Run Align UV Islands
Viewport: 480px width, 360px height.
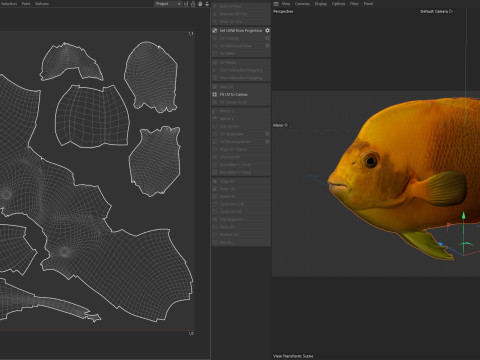[x=241, y=149]
